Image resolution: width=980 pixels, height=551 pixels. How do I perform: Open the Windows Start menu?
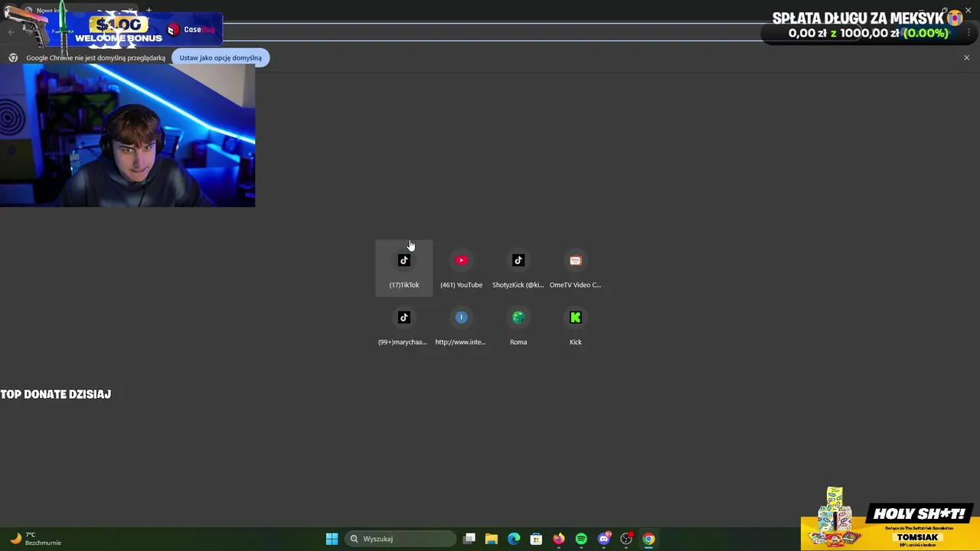[332, 539]
